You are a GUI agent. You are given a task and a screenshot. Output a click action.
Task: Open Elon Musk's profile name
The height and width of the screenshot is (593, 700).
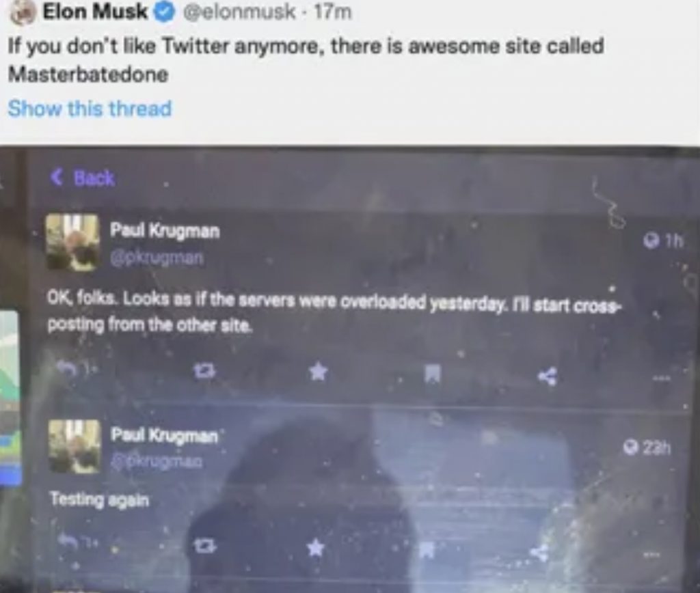(95, 12)
